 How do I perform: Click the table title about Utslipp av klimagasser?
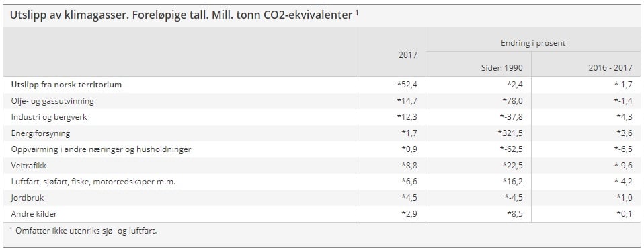pyautogui.click(x=181, y=15)
